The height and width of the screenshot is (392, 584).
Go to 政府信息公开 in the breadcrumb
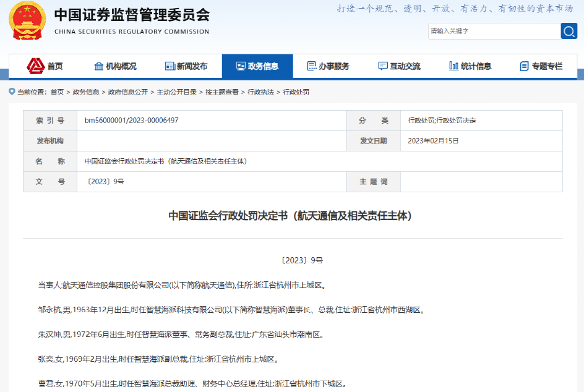click(x=127, y=92)
